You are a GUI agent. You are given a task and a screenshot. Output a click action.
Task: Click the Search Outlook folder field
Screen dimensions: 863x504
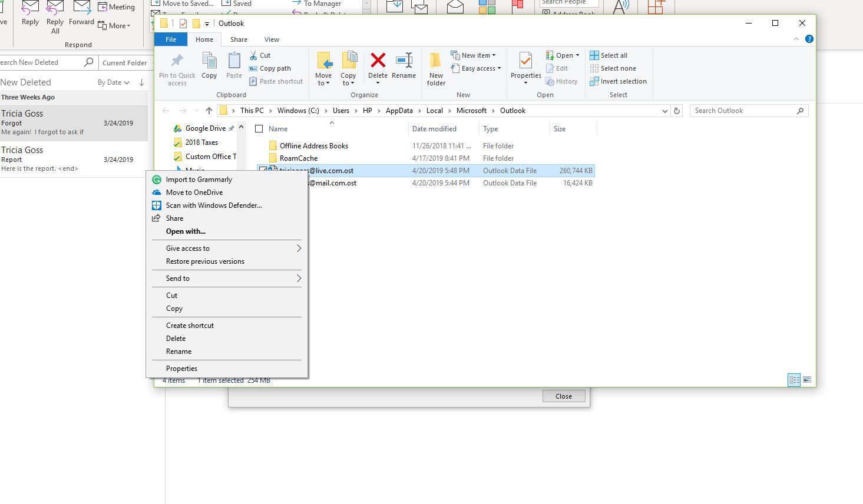pyautogui.click(x=749, y=111)
